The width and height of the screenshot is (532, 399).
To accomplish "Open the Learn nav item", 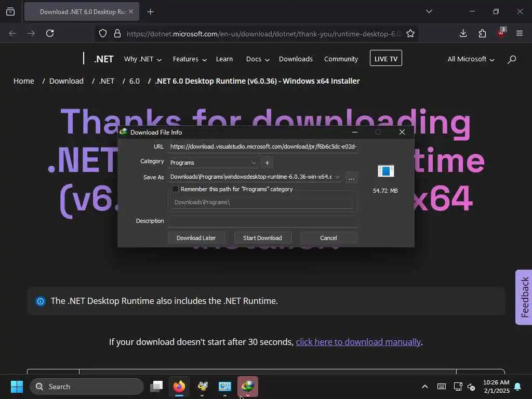I will [x=224, y=59].
